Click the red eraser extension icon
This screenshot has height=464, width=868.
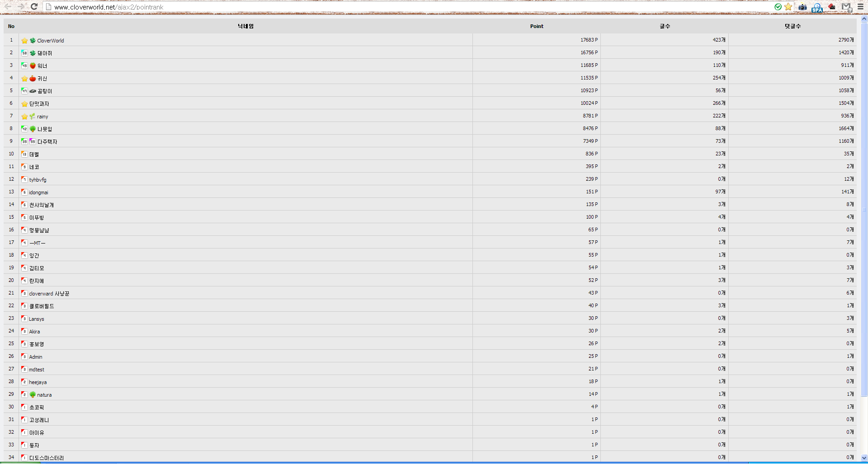[x=832, y=7]
